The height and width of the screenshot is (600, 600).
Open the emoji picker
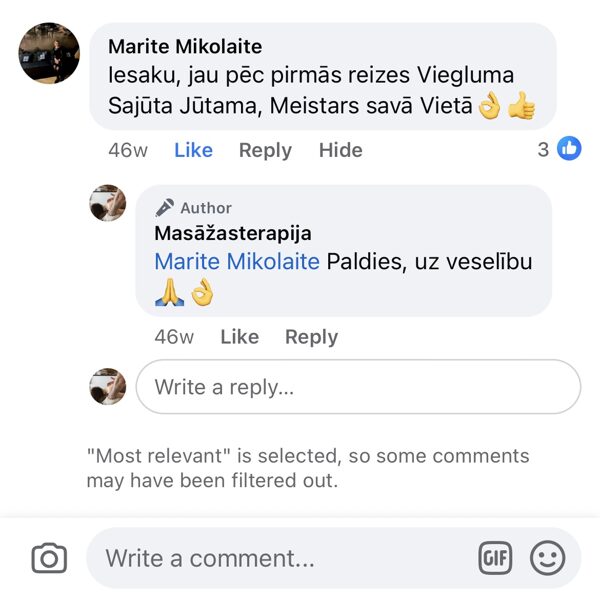point(547,558)
